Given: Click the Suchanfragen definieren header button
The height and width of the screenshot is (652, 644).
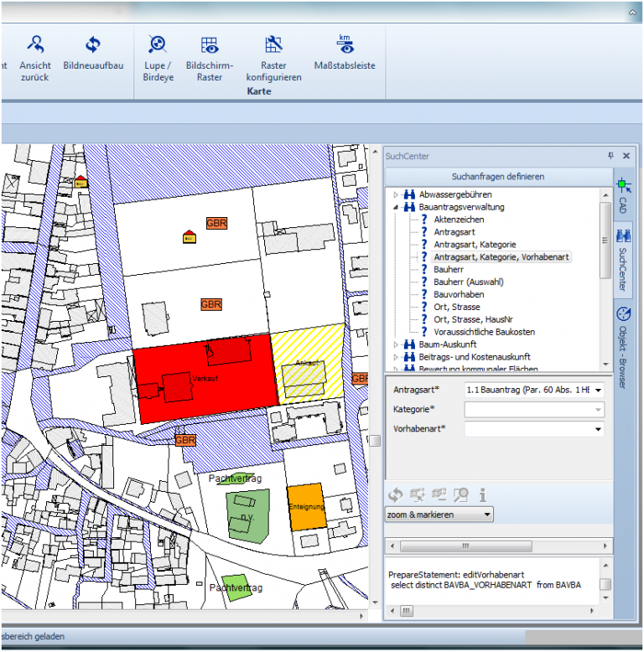Looking at the screenshot, I should [497, 177].
